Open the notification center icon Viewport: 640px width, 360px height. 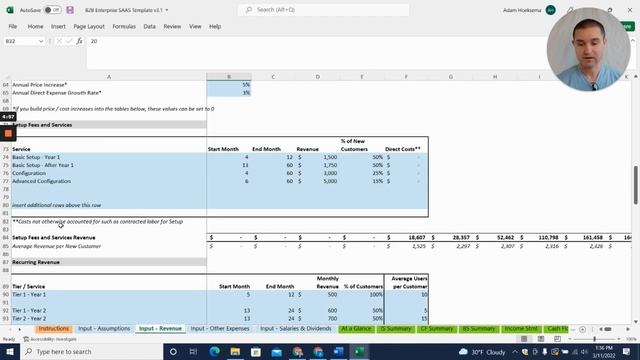tap(627, 351)
